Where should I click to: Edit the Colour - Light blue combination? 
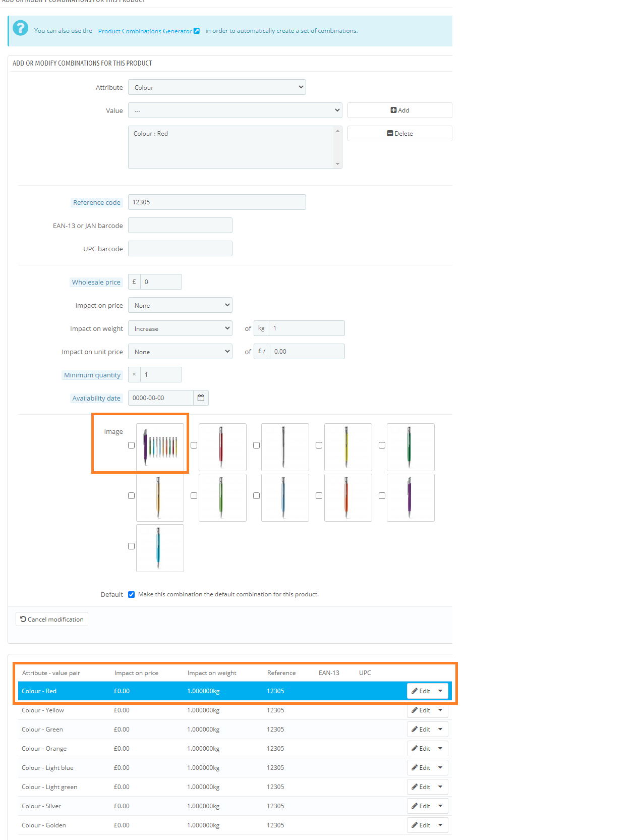pos(421,768)
